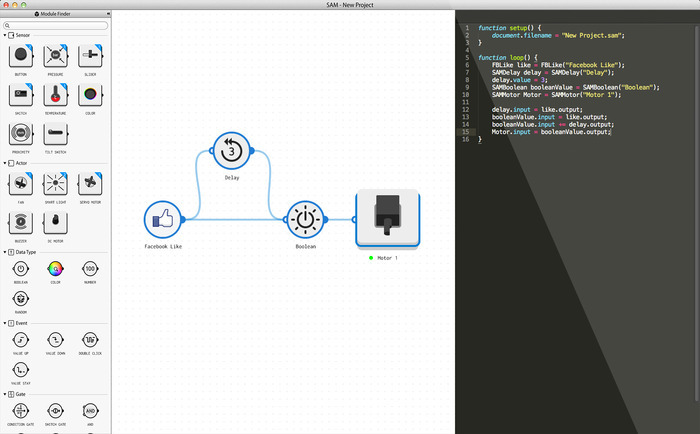Select the Facebook Like node
Image resolution: width=700 pixels, height=434 pixels.
coord(162,219)
